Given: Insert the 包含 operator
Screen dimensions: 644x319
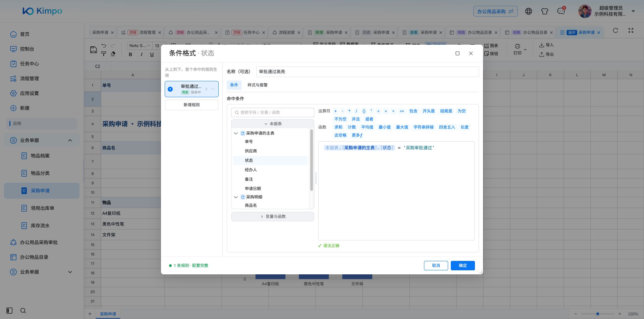Looking at the screenshot, I should tap(413, 111).
